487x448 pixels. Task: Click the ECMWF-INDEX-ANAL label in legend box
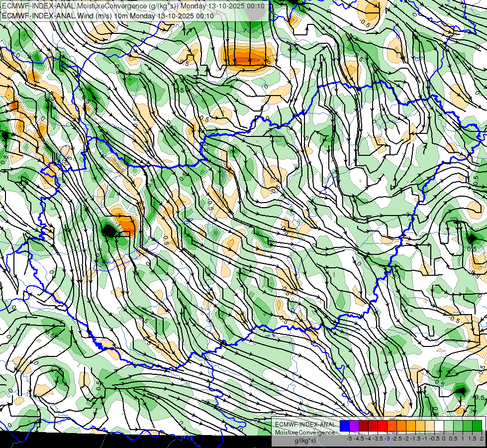[x=305, y=425]
